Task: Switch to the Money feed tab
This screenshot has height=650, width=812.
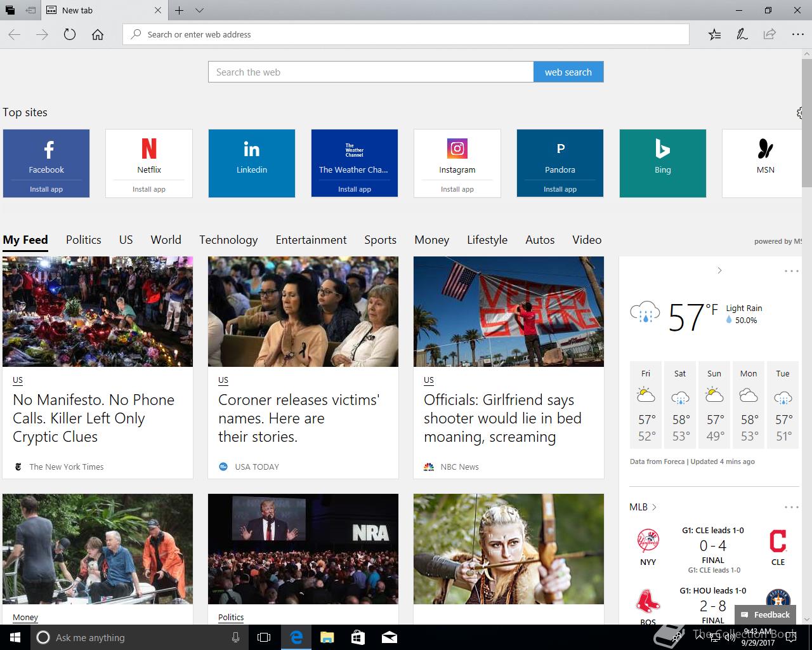Action: (432, 240)
